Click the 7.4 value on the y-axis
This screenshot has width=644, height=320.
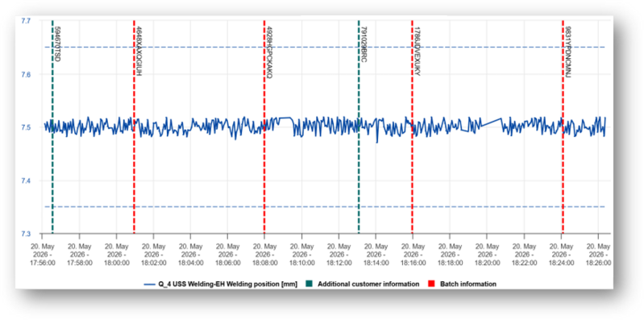coord(26,181)
